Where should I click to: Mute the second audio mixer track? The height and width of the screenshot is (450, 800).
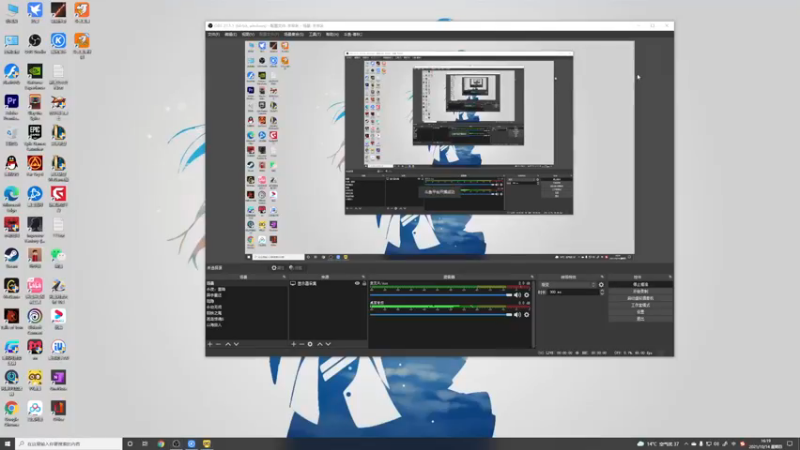tap(517, 315)
